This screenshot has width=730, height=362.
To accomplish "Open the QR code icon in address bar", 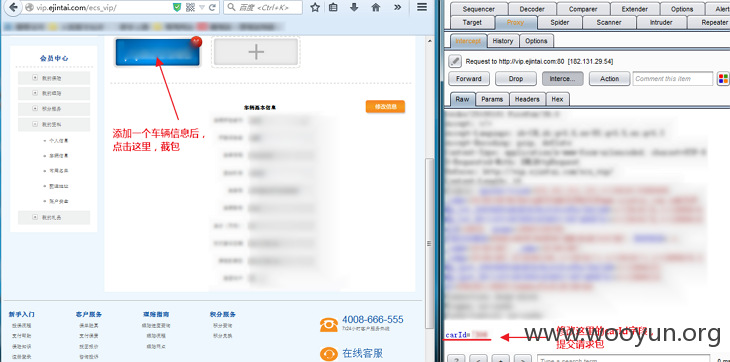I will pos(190,7).
